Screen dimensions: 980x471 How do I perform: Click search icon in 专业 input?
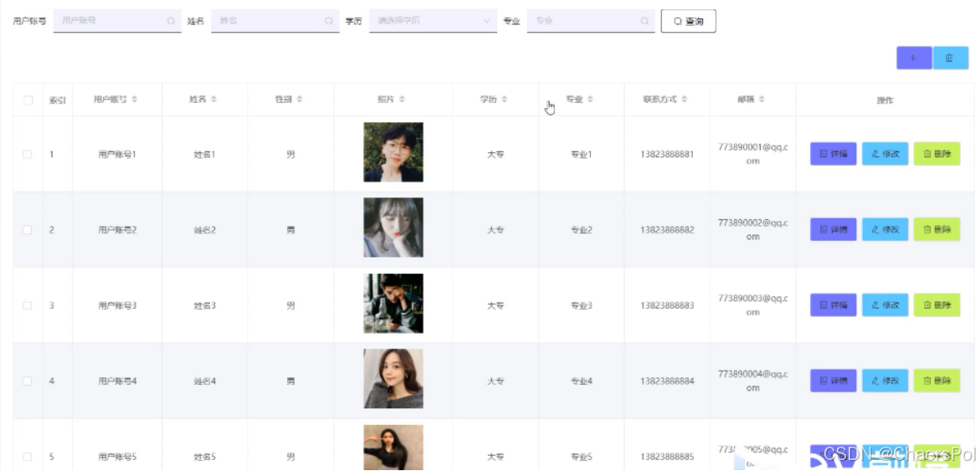coord(644,21)
